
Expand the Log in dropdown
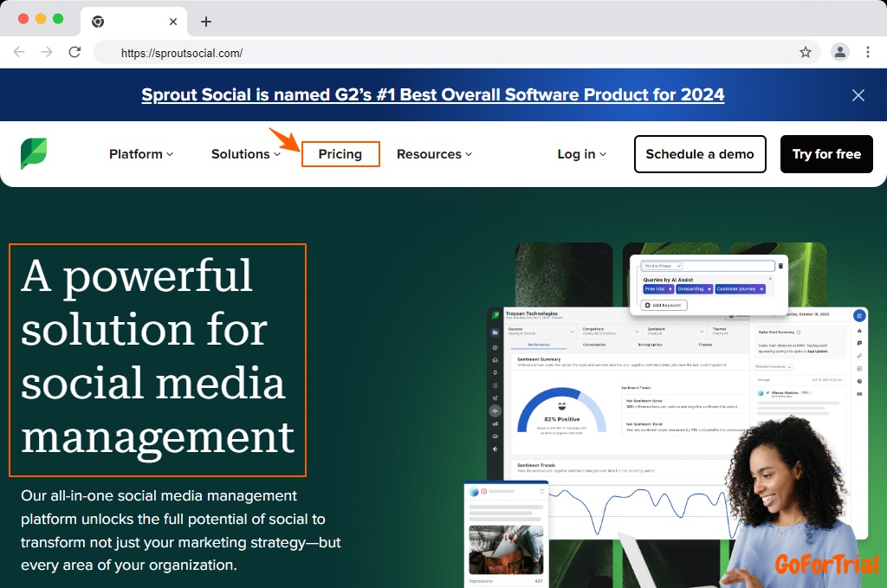tap(581, 154)
